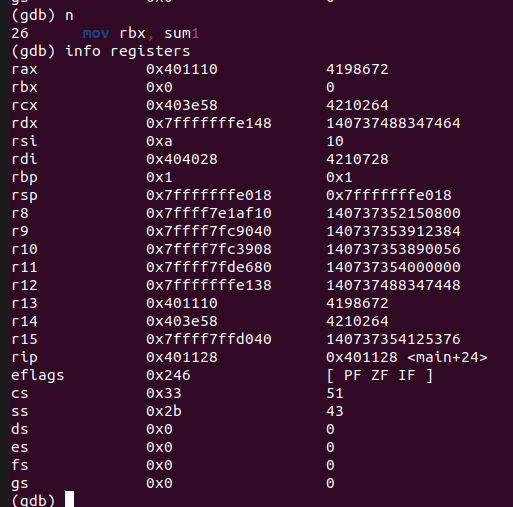Select the rsi hex value 0xa

(x=159, y=141)
